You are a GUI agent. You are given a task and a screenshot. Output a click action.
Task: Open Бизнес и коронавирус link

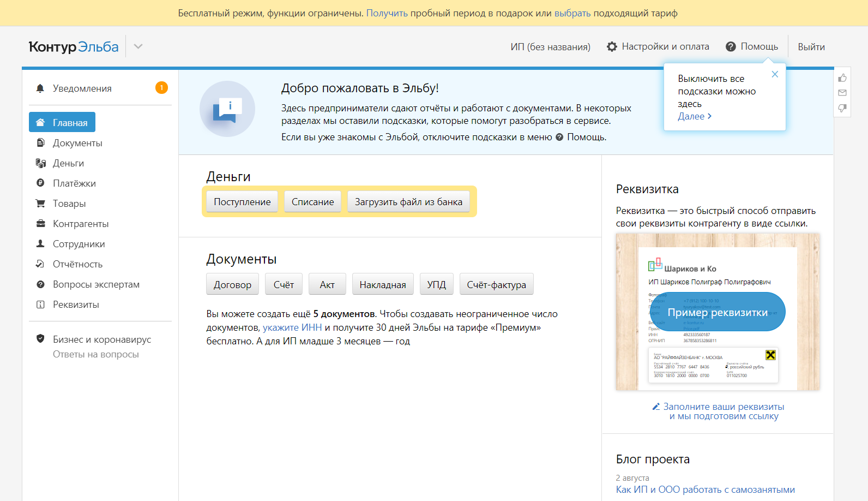(102, 339)
